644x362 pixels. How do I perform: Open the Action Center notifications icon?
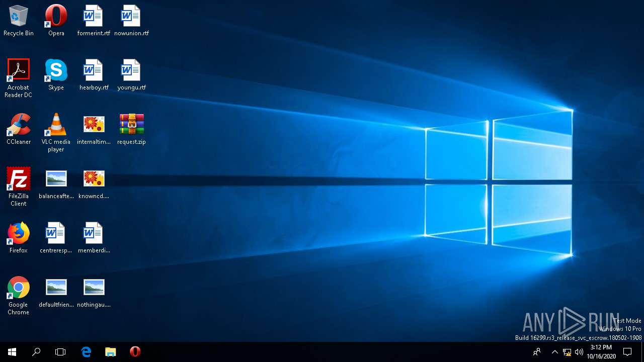[627, 352]
